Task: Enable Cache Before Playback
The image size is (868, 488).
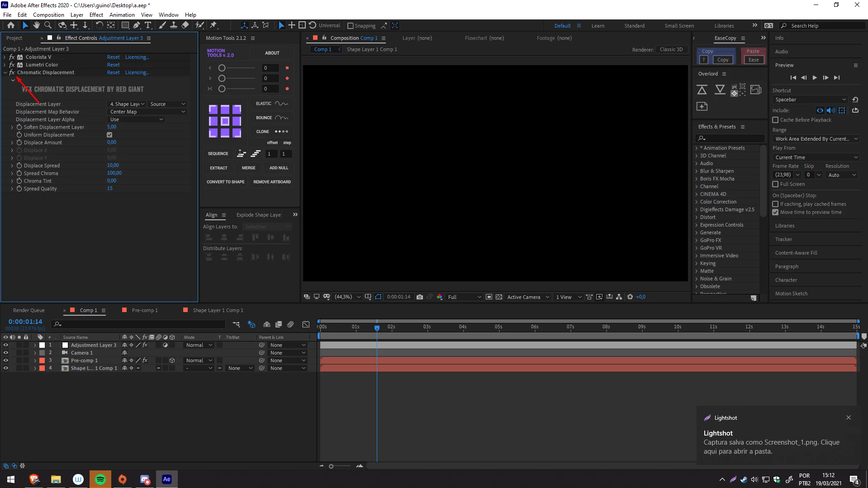Action: pos(775,120)
